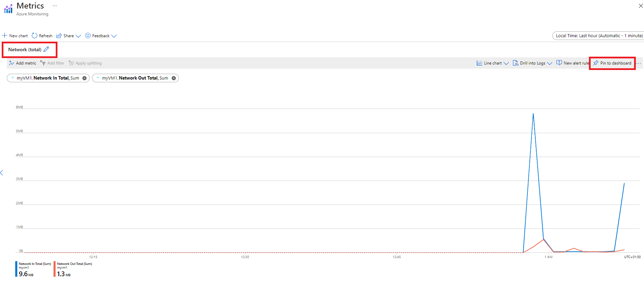Image resolution: width=644 pixels, height=282 pixels.
Task: Click the 1.3 MB legend value
Action: pyautogui.click(x=64, y=274)
